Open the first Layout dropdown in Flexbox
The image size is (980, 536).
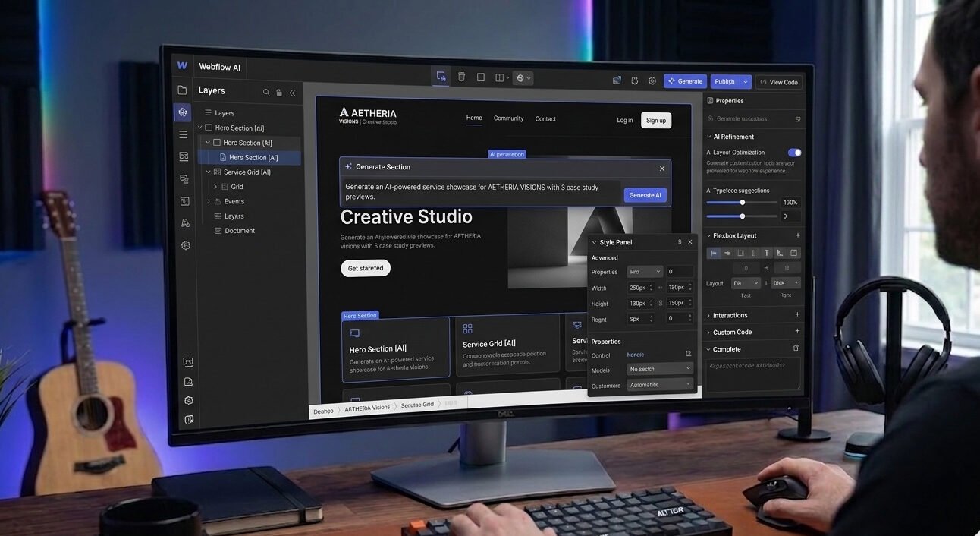coord(746,283)
